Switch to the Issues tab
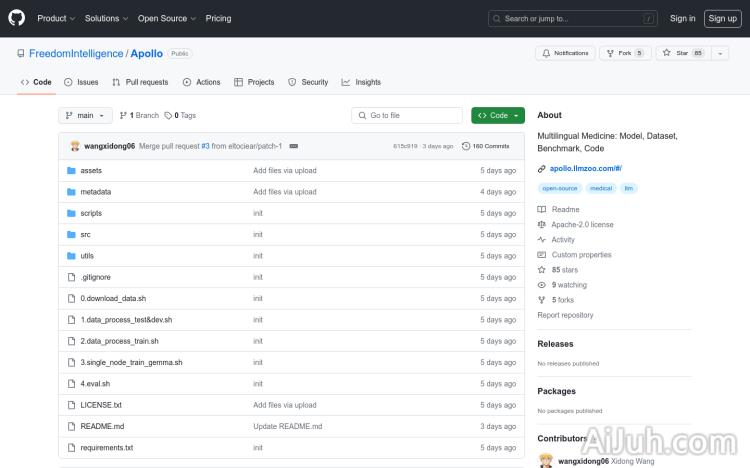Screen dimensions: 750x468 [x=81, y=82]
